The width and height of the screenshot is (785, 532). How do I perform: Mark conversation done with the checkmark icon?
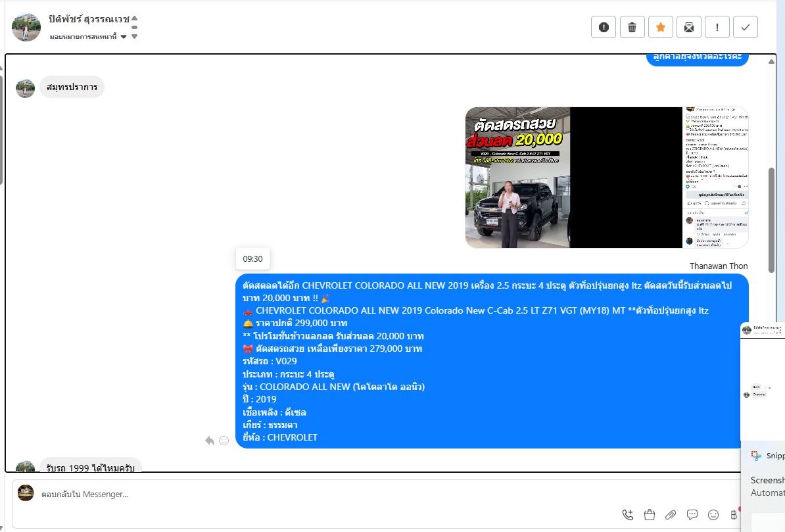pos(746,27)
